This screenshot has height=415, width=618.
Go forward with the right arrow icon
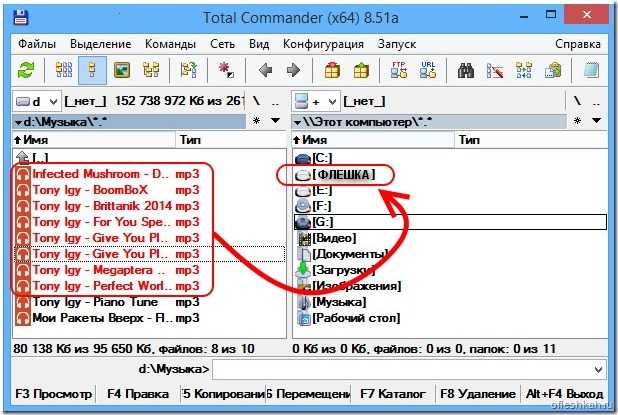[x=293, y=71]
